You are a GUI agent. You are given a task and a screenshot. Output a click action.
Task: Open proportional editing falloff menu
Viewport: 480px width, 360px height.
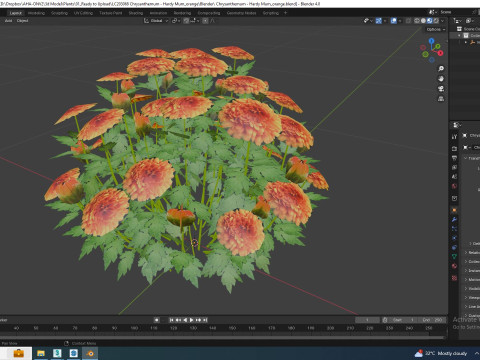pyautogui.click(x=213, y=21)
